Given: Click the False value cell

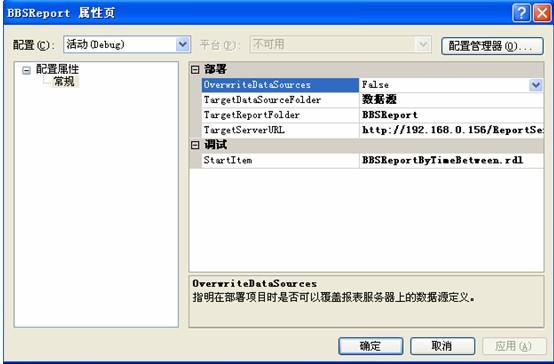Looking at the screenshot, I should (x=444, y=85).
